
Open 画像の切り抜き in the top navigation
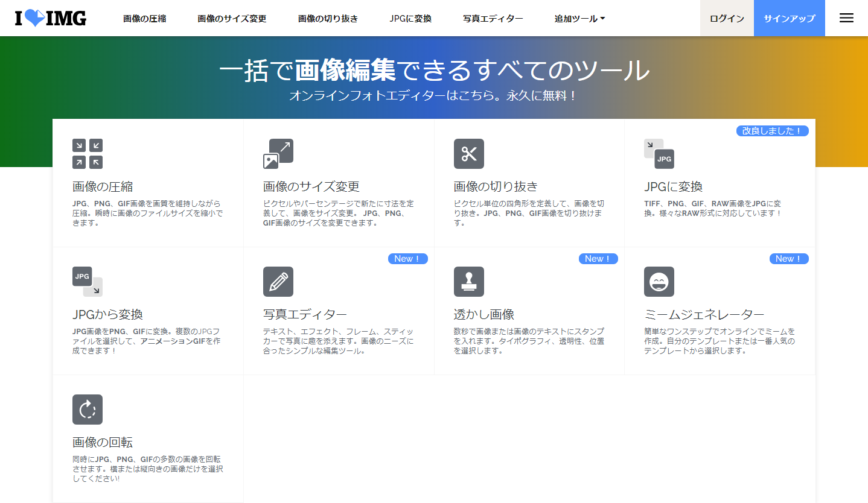point(328,19)
